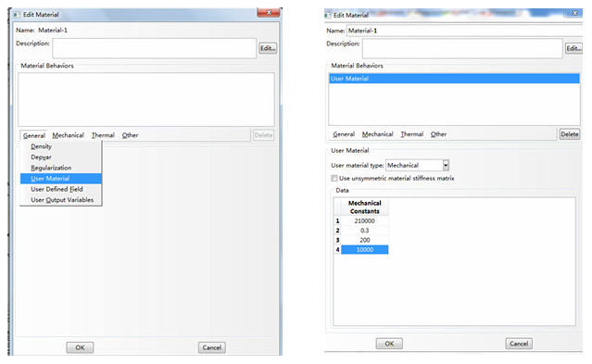Select the 210000 mechanical constant cell
This screenshot has height=364, width=592.
[x=365, y=220]
